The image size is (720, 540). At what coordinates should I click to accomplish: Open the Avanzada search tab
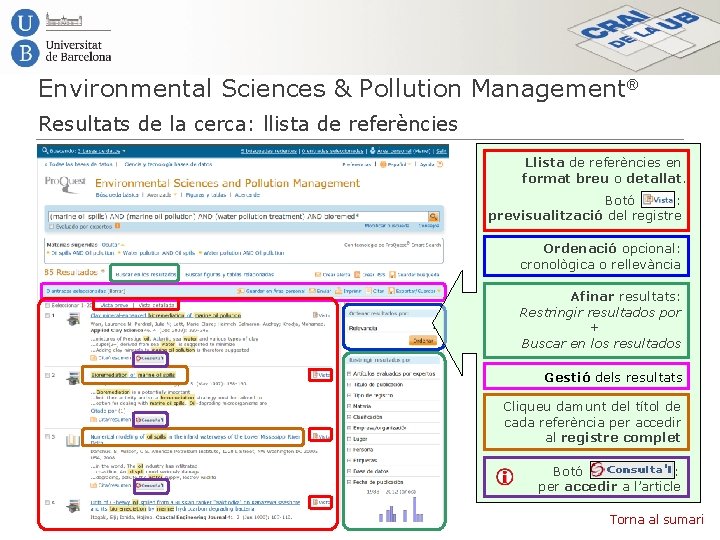[159, 195]
